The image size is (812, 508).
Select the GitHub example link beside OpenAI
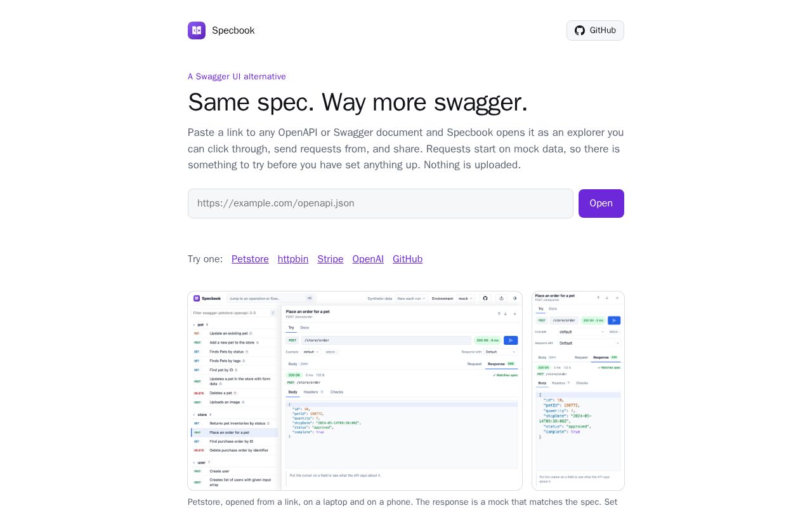click(407, 259)
